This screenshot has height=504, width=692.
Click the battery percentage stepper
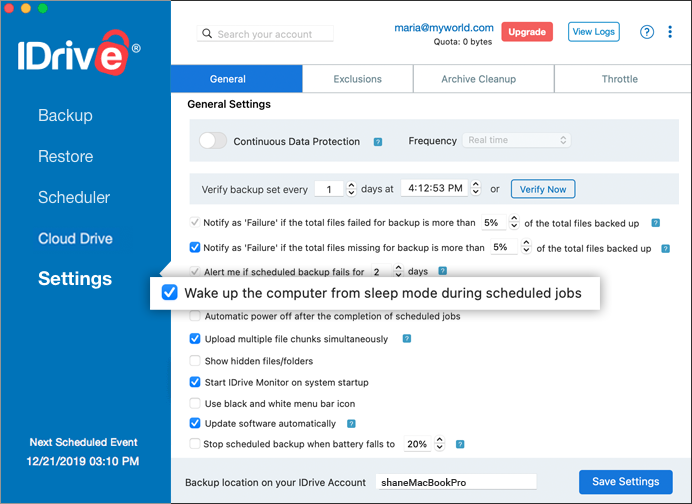coord(440,444)
